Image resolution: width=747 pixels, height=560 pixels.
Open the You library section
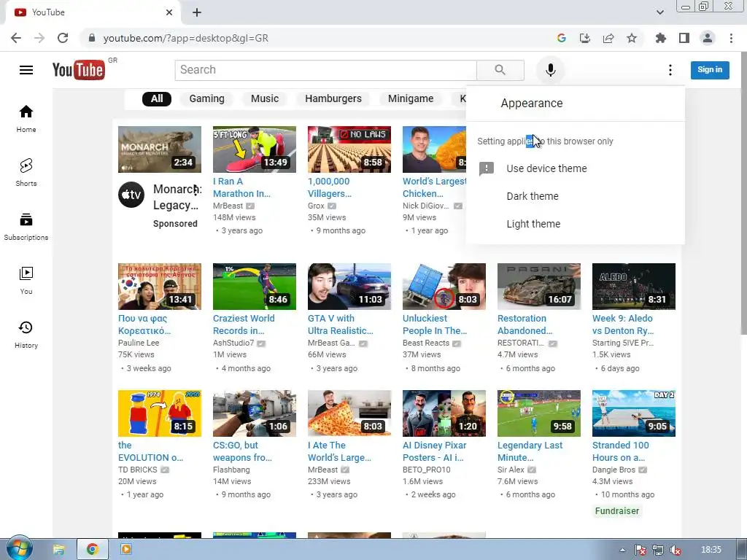26,281
